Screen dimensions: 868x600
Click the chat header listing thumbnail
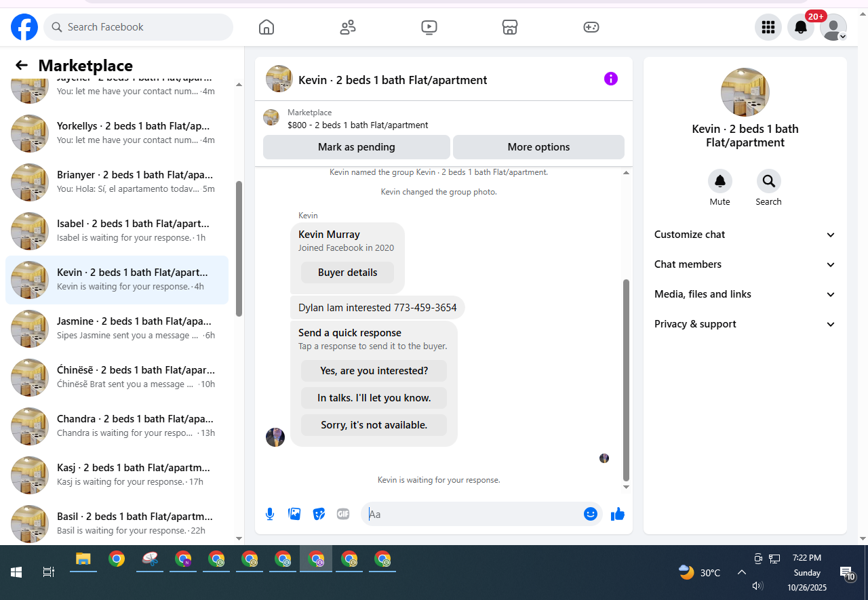click(x=279, y=79)
